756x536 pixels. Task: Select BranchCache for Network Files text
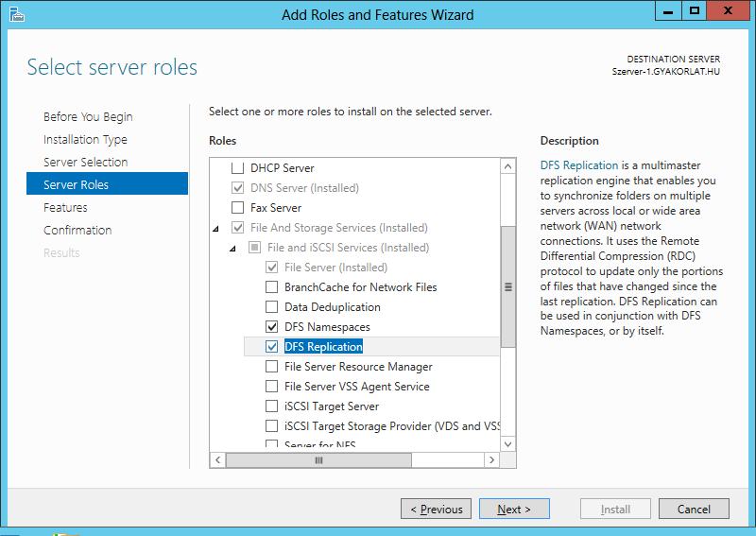[x=361, y=287]
